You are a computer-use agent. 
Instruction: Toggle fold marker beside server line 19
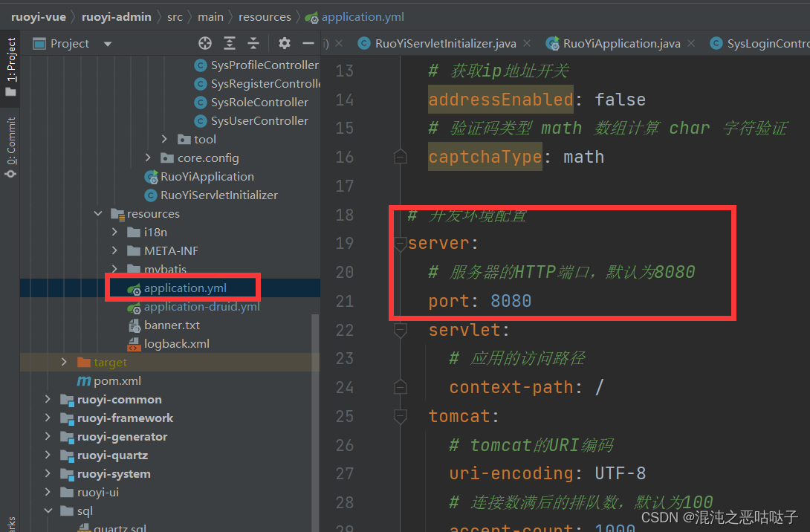click(400, 243)
